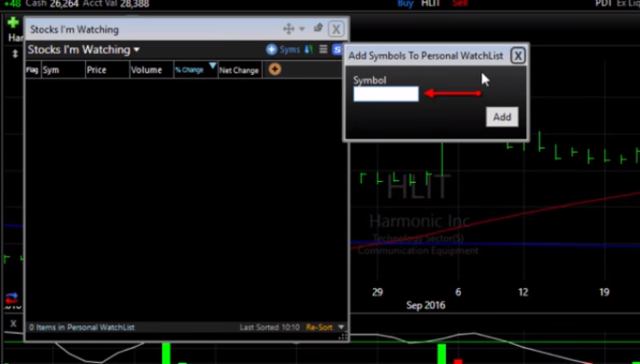
Task: Open the hamburger list menu in watchlist toolbar
Action: [323, 49]
